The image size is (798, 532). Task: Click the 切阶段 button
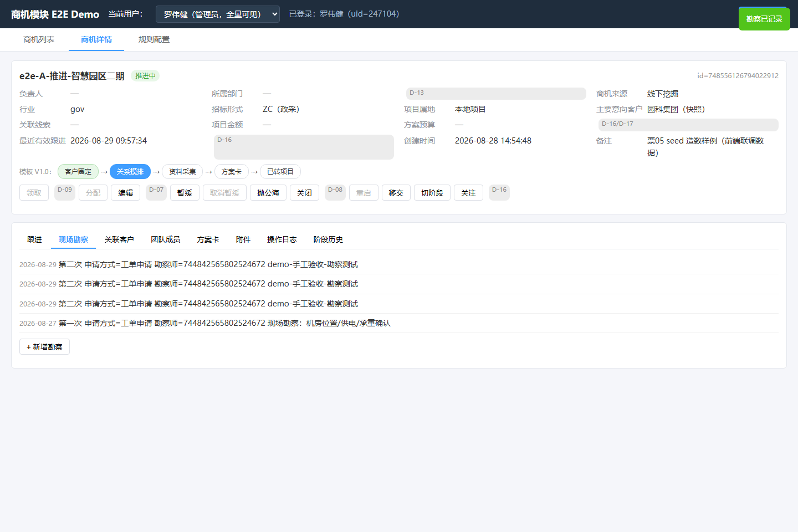coord(432,193)
